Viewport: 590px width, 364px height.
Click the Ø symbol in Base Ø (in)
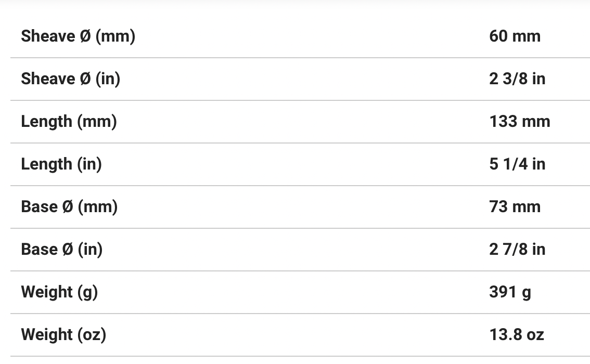coord(68,250)
